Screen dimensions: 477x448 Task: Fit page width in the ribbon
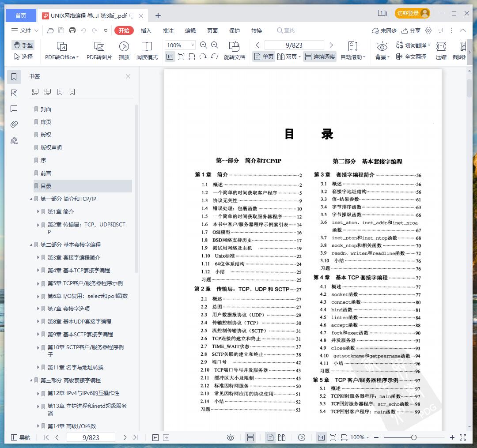(192, 56)
